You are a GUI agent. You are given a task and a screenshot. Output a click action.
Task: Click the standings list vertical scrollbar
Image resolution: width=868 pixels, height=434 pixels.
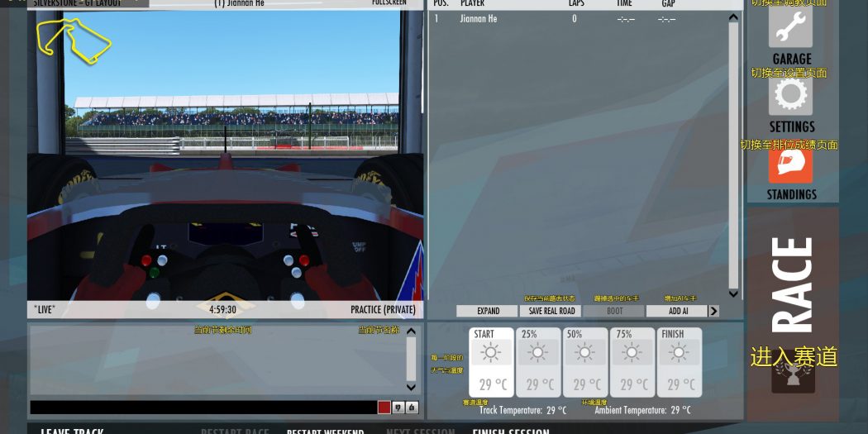click(x=733, y=155)
